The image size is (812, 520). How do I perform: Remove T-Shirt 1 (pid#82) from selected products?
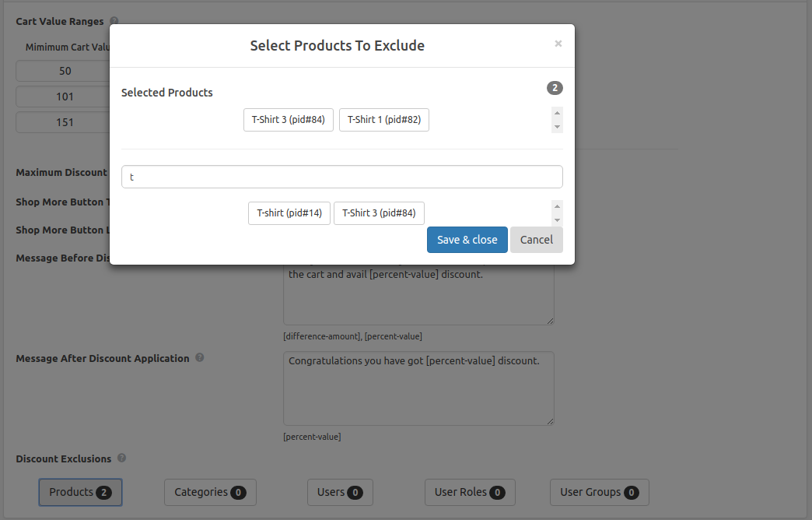(x=383, y=120)
